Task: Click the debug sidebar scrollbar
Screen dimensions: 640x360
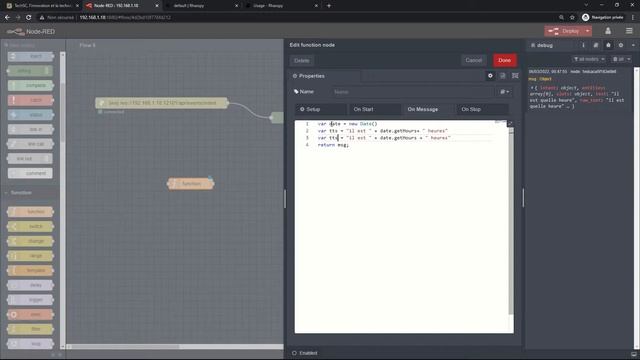Action: [x=636, y=208]
